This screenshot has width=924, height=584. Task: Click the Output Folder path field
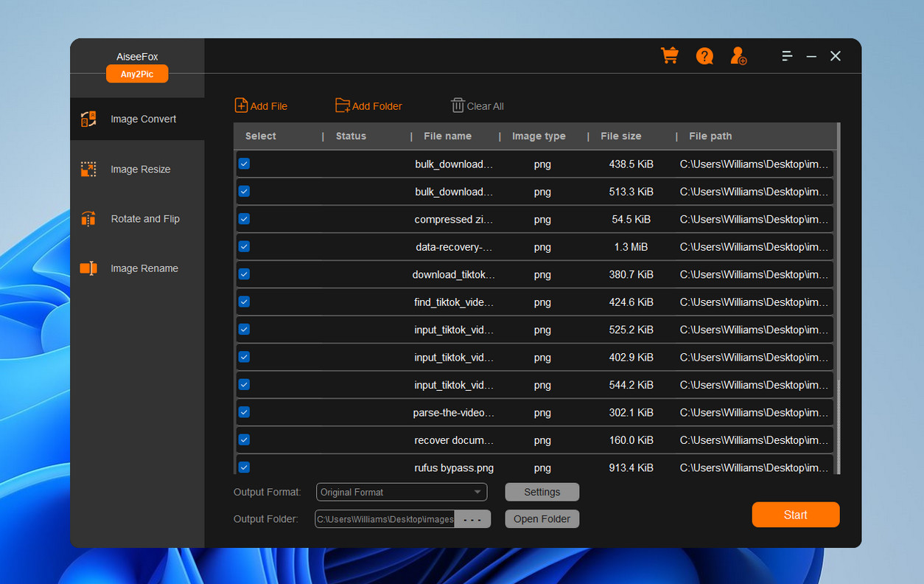pyautogui.click(x=385, y=519)
